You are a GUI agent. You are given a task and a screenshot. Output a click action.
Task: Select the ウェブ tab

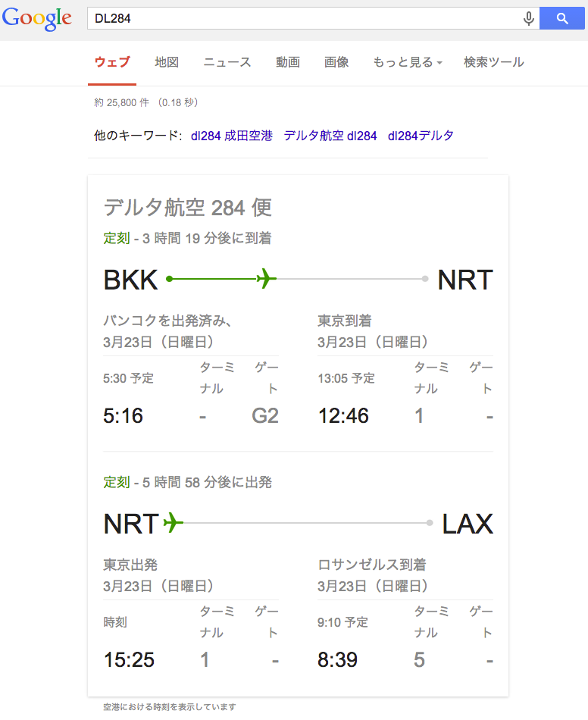[x=112, y=62]
